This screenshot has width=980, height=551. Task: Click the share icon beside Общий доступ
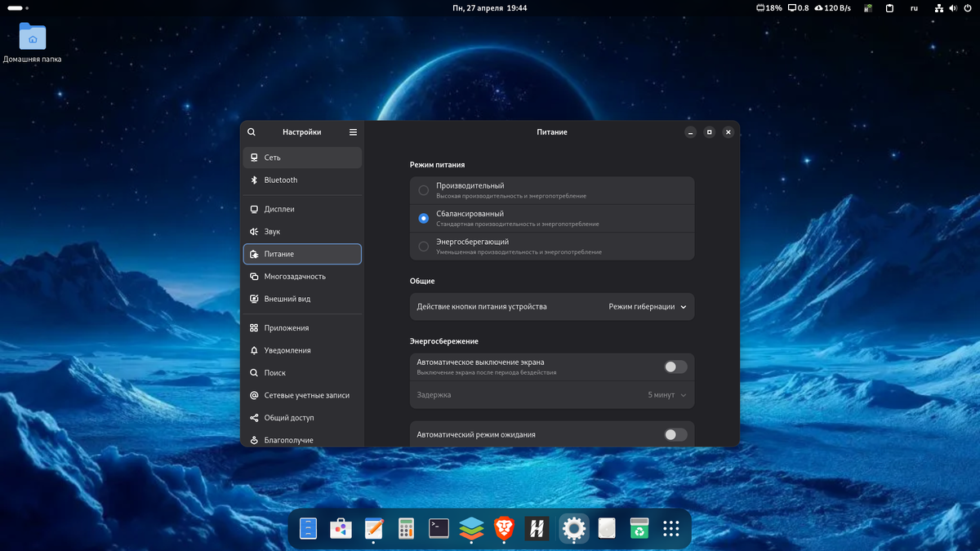(254, 418)
